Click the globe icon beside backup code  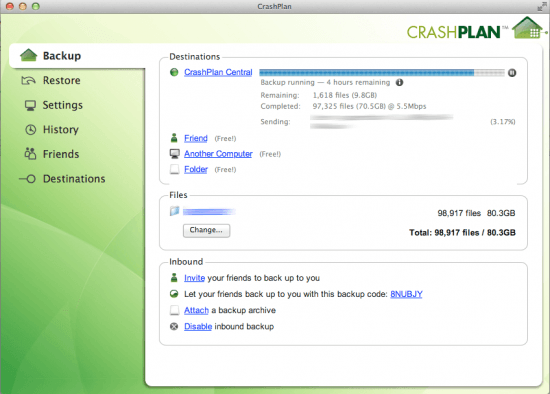(174, 294)
